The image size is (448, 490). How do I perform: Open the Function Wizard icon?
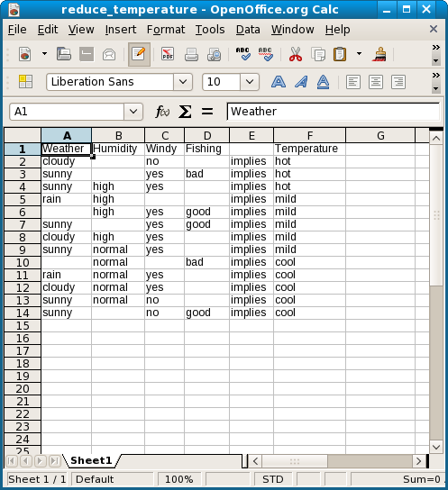162,112
